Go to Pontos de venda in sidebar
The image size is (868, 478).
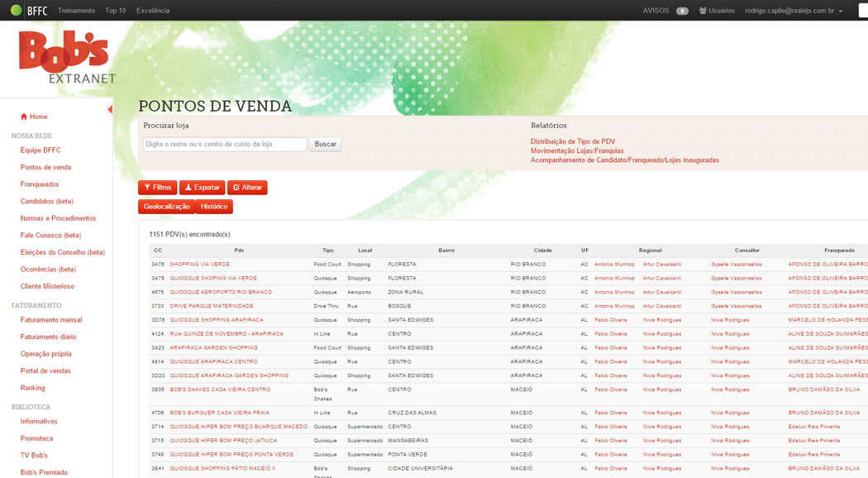coord(45,167)
